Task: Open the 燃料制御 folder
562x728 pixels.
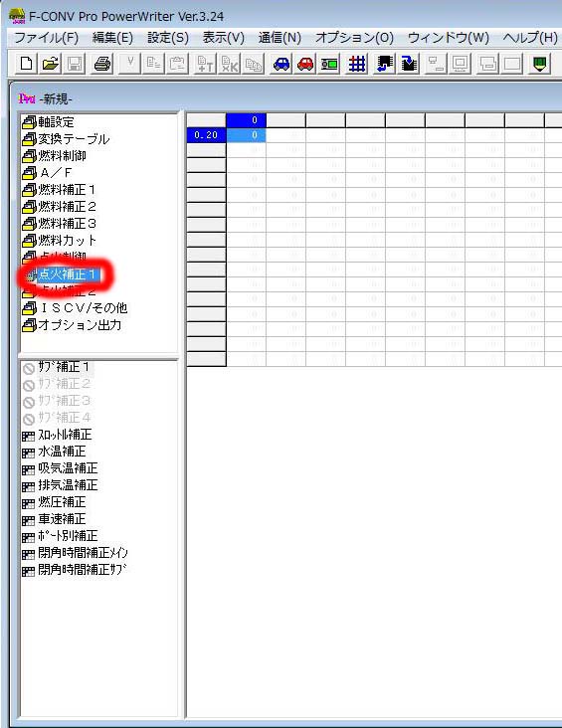Action: pyautogui.click(x=54, y=156)
